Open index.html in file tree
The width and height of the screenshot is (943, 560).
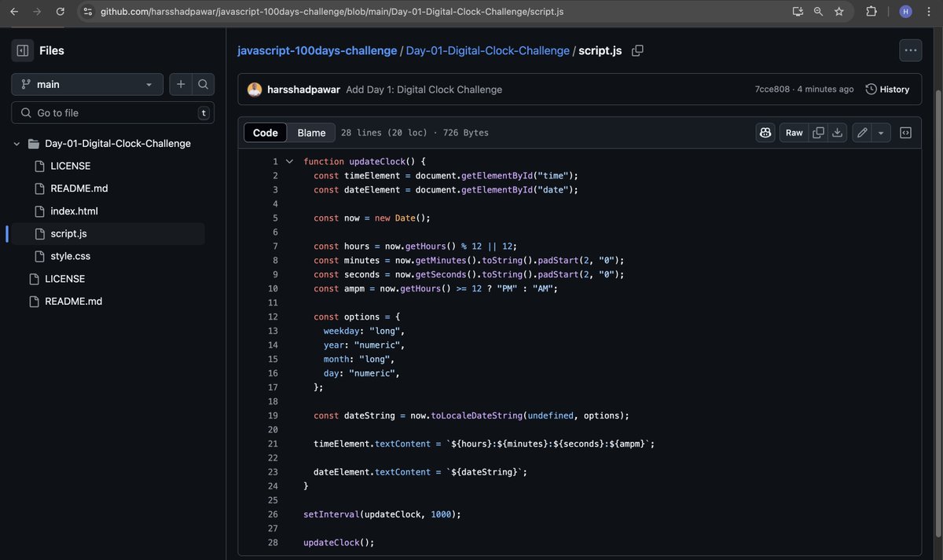(x=74, y=211)
